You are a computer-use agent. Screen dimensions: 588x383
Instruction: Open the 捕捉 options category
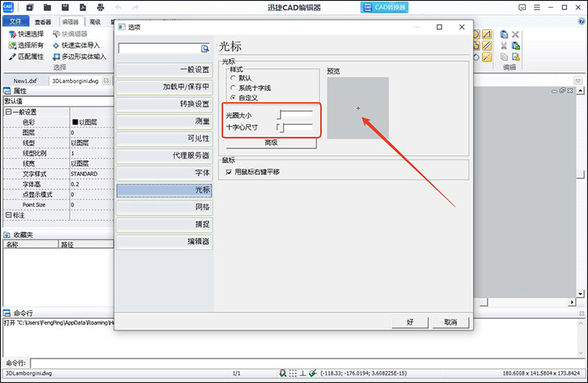pos(165,224)
